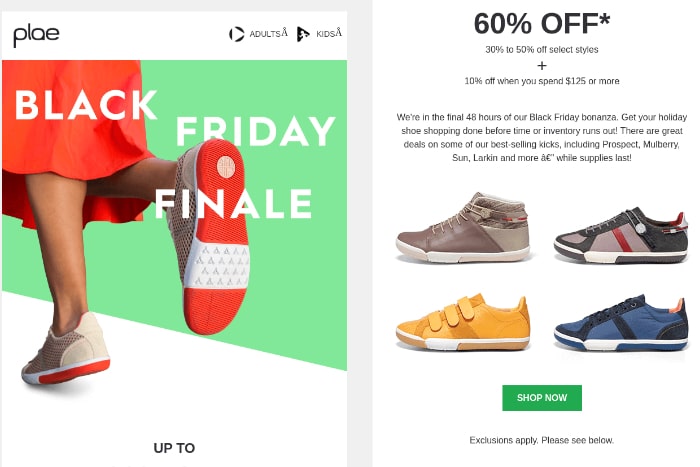
Task: Click '10% off when you spend $125' text
Action: (542, 81)
